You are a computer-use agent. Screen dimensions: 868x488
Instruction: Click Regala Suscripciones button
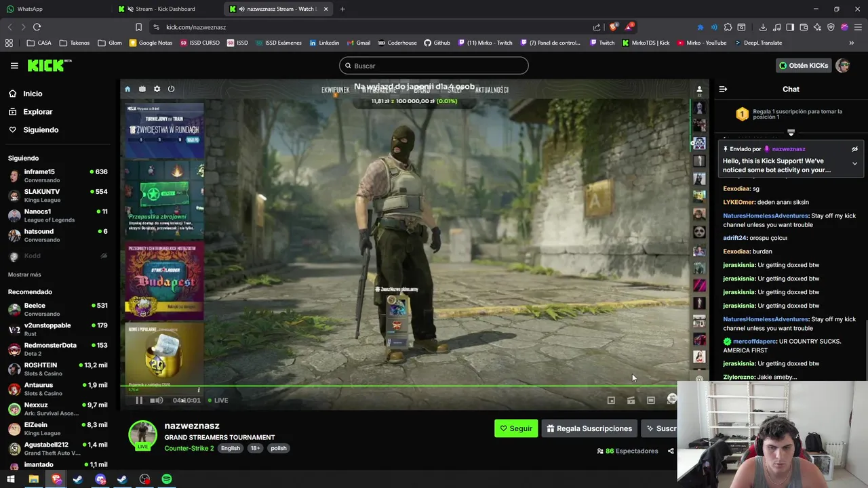[x=589, y=428]
